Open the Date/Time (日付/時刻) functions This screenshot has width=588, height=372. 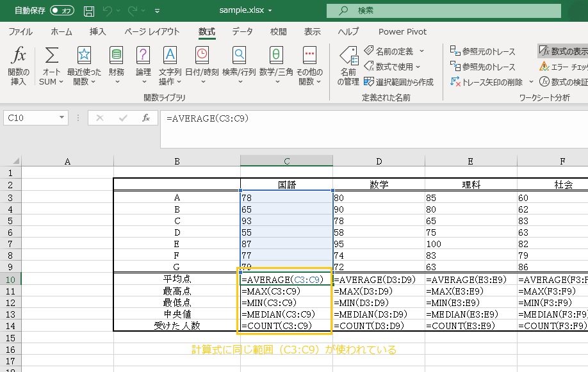[x=202, y=65]
